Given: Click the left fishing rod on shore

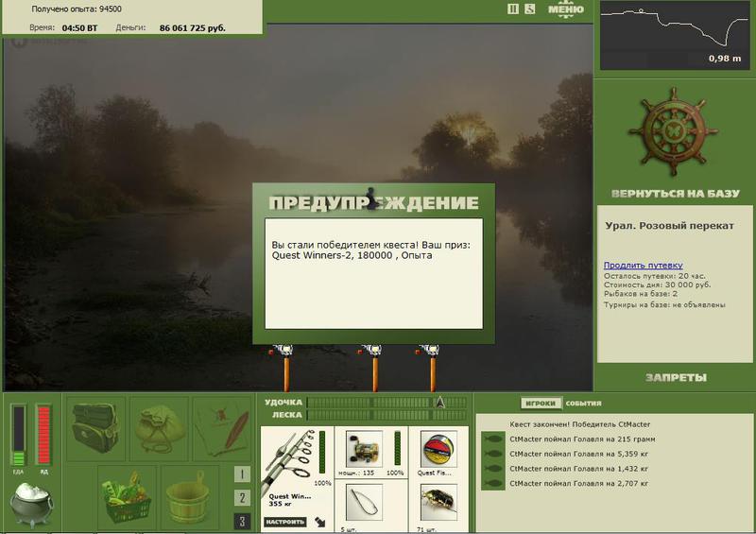Looking at the screenshot, I should [285, 367].
